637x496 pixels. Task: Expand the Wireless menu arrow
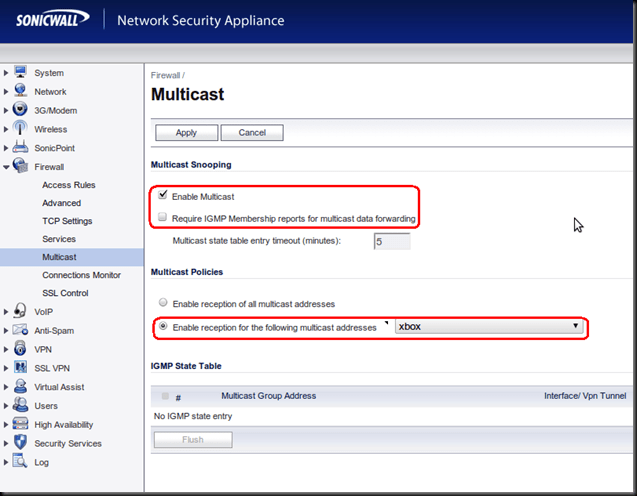6,129
